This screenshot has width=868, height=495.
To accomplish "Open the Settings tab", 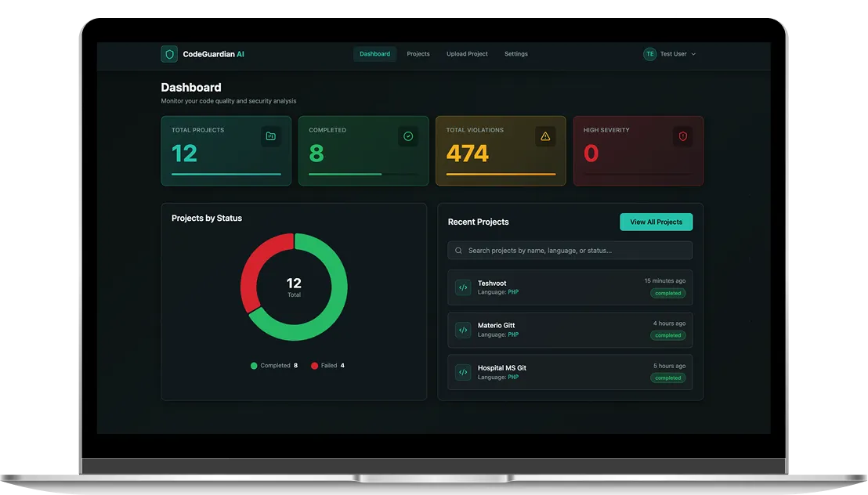I will [x=516, y=54].
